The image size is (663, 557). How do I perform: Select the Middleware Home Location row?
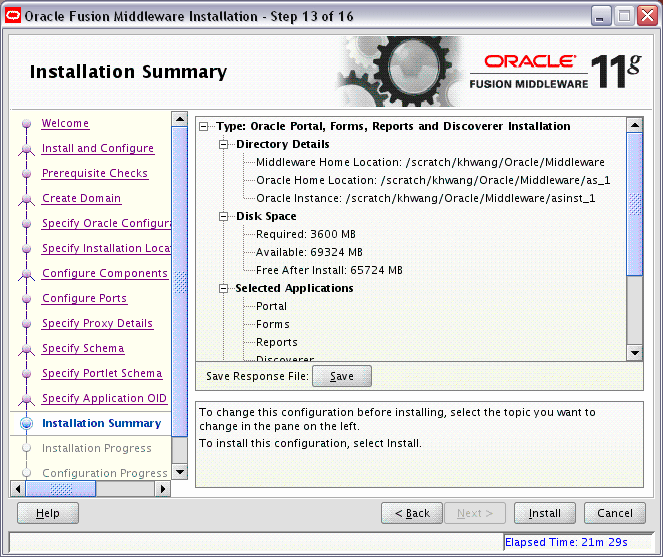click(x=430, y=162)
